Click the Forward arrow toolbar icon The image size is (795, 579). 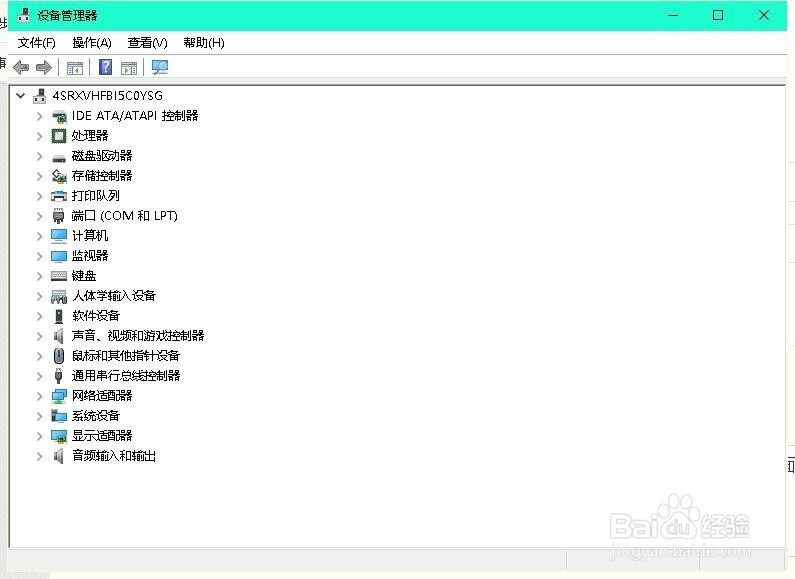44,67
